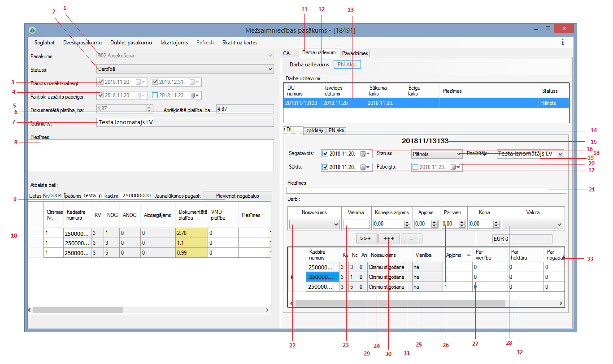Click the minus remove work button
This screenshot has width=613, height=364.
(411, 239)
